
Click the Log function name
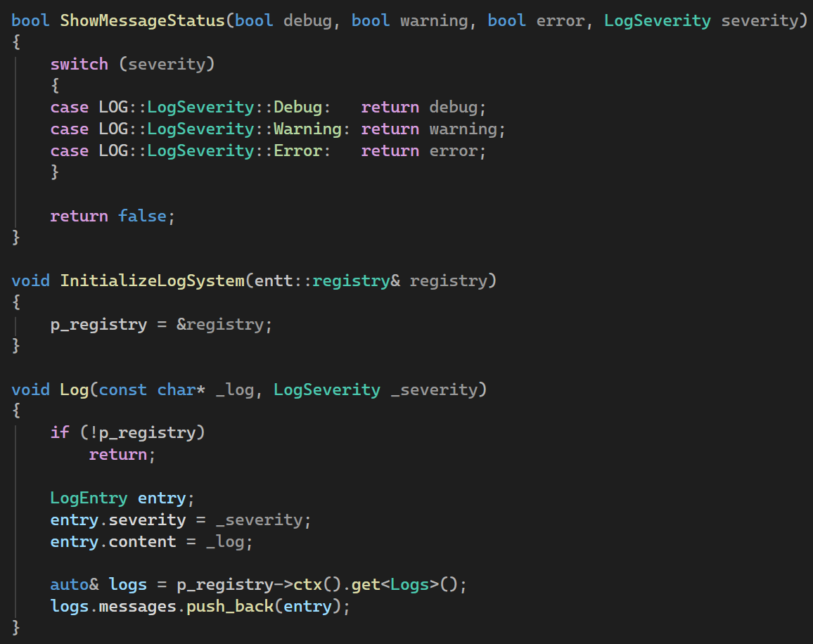click(75, 390)
